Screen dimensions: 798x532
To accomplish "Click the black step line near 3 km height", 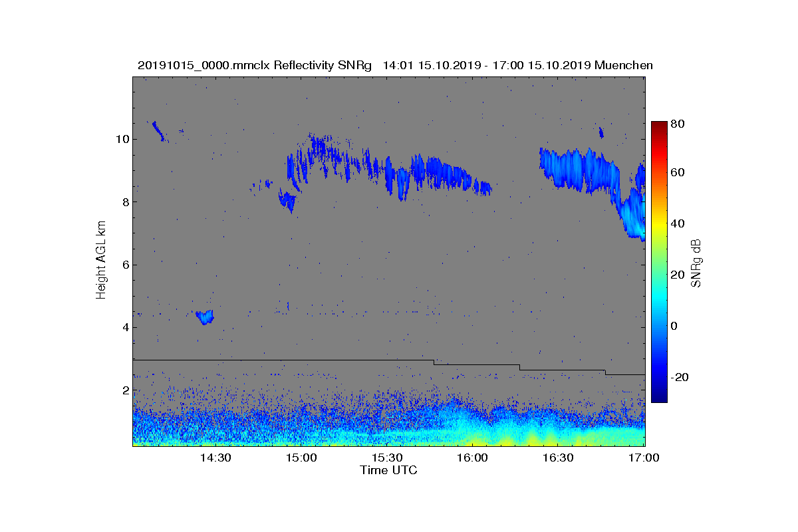I will click(x=389, y=366).
